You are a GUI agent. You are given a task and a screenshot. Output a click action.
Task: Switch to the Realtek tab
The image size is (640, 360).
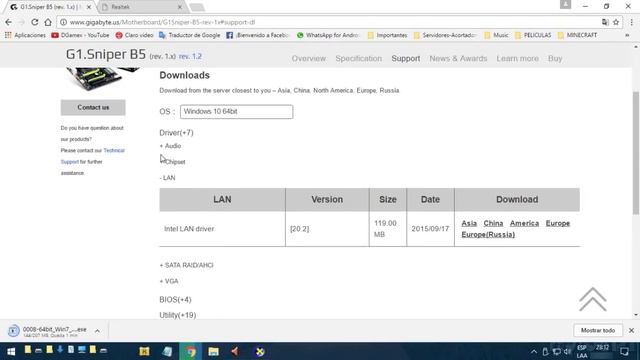click(x=139, y=7)
